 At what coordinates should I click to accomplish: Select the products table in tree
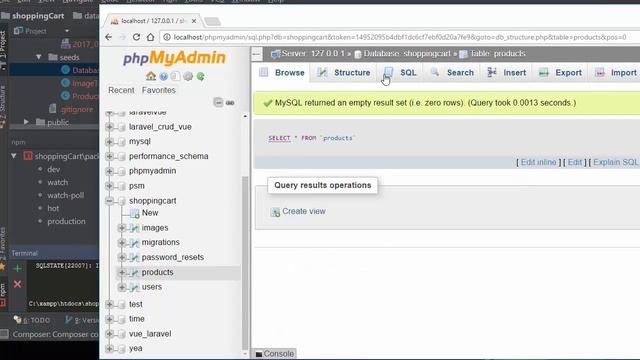point(157,272)
